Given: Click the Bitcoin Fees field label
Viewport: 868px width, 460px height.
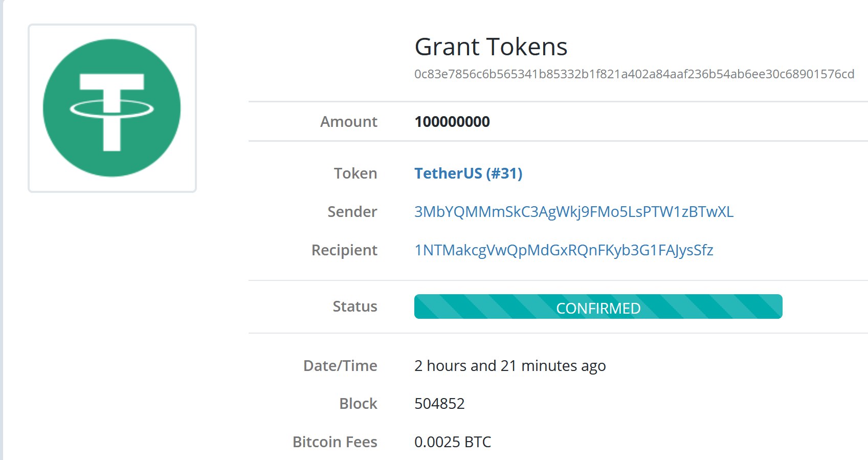Looking at the screenshot, I should click(335, 442).
